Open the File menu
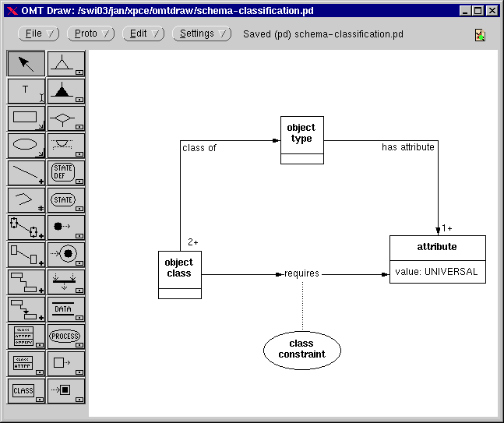The image size is (504, 423). tap(38, 34)
